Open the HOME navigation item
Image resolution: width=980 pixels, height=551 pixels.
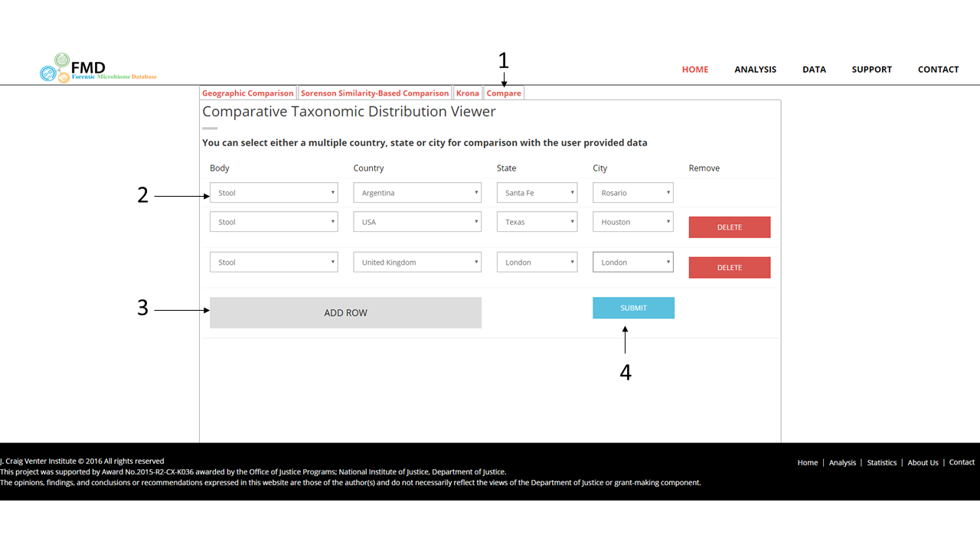(695, 70)
